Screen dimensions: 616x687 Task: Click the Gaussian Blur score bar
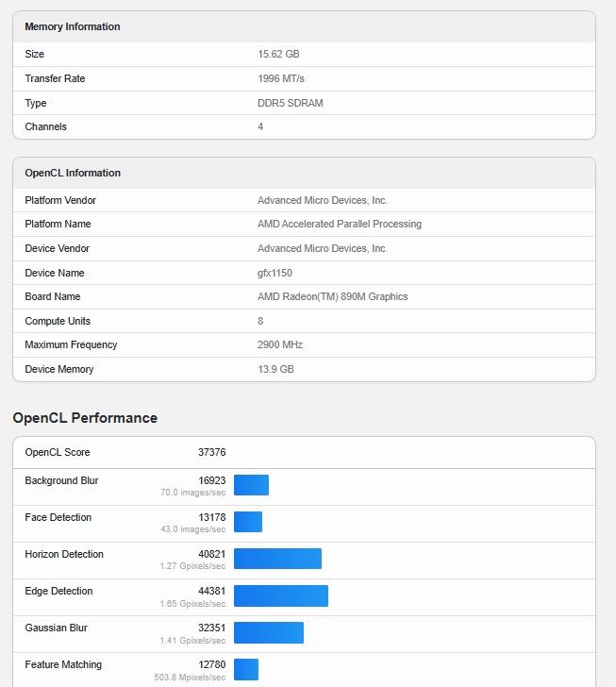click(269, 632)
